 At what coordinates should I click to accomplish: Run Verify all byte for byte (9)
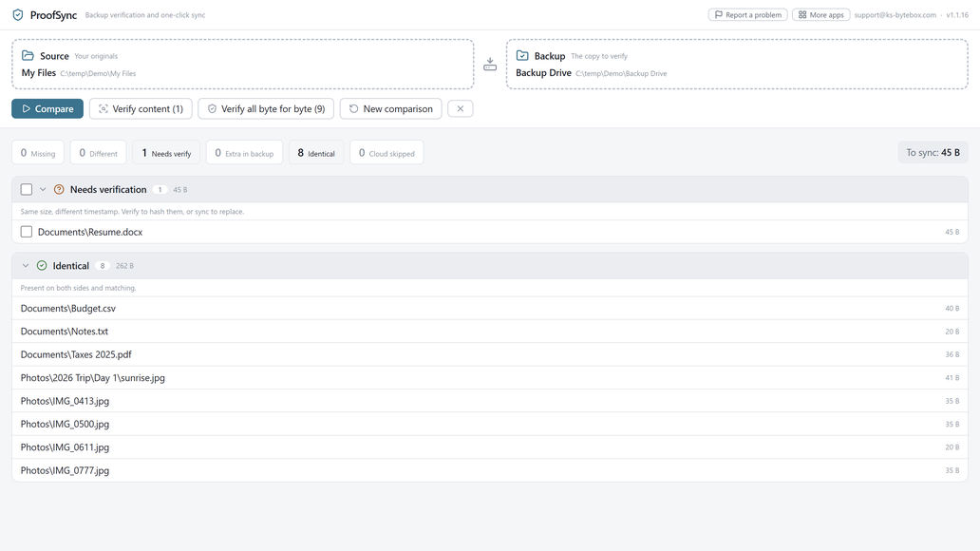click(266, 109)
